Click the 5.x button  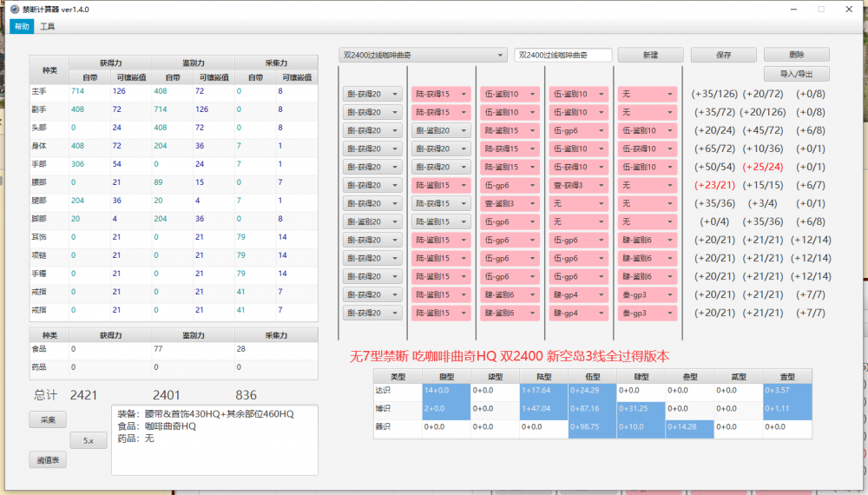[x=89, y=441]
